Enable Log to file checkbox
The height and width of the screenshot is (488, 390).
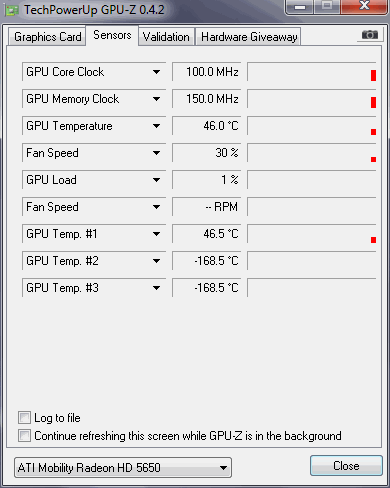pyautogui.click(x=24, y=417)
